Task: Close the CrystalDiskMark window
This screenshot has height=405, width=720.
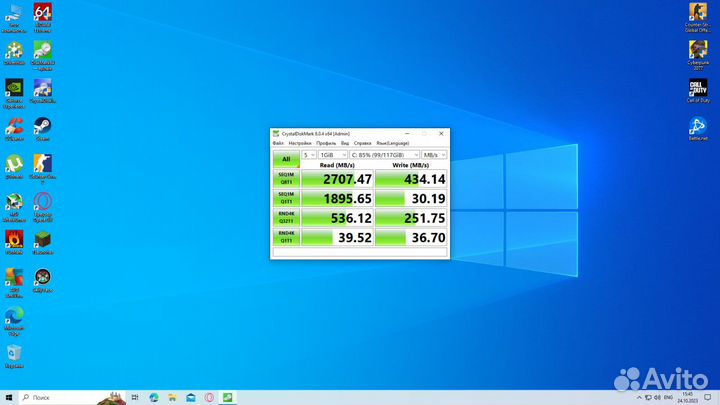Action: [441, 134]
